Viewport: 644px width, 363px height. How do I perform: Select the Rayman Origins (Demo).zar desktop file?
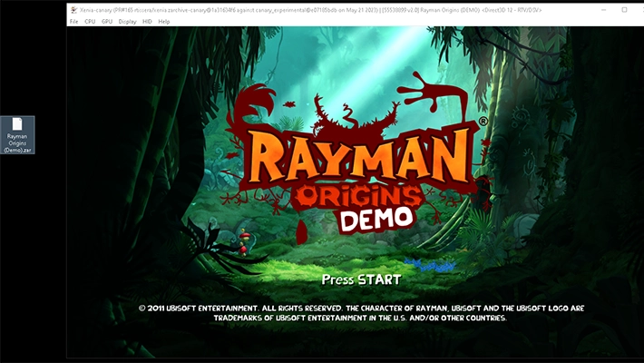pos(17,135)
